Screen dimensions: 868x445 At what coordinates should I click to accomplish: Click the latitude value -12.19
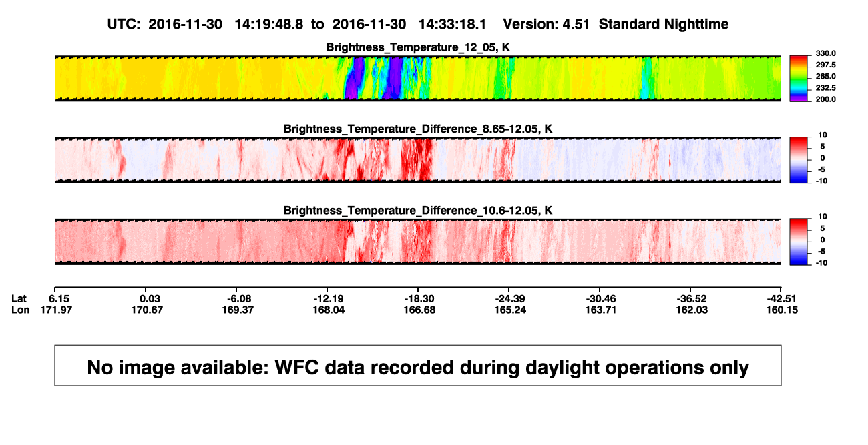point(329,298)
